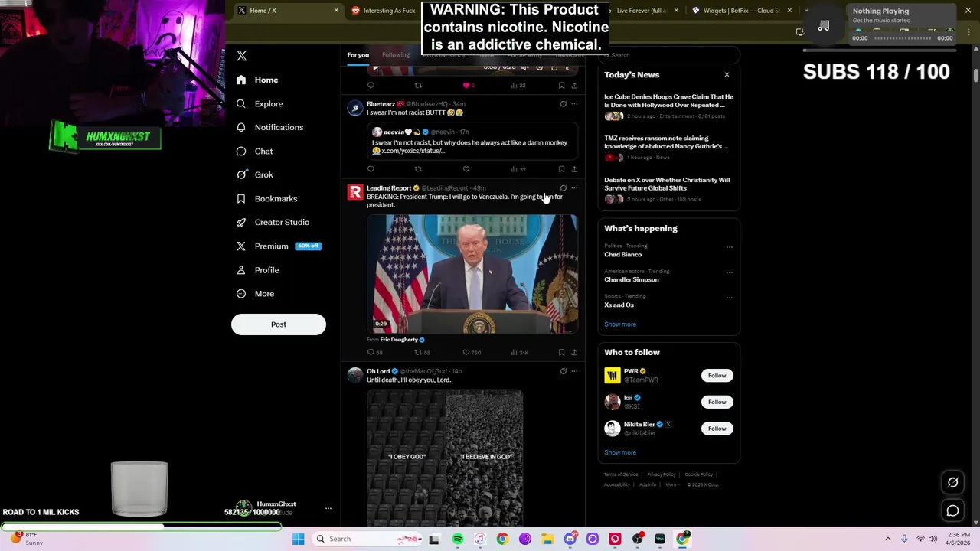Bookmark the Bluetearz post
Image resolution: width=980 pixels, height=551 pixels.
point(561,169)
